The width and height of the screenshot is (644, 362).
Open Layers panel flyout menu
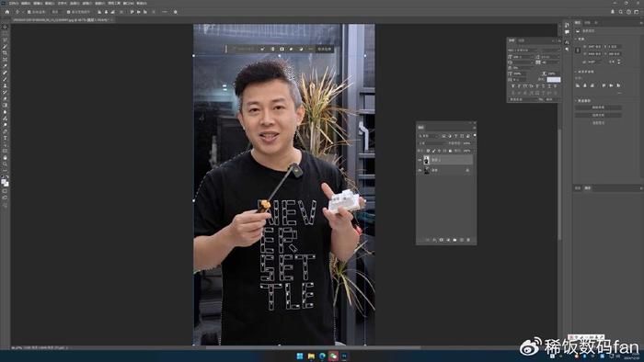[x=475, y=128]
